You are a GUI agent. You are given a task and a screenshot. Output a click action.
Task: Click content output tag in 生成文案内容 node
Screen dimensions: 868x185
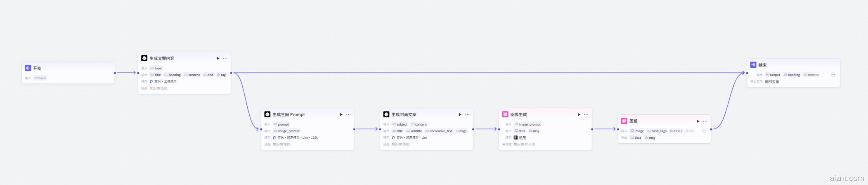point(192,75)
